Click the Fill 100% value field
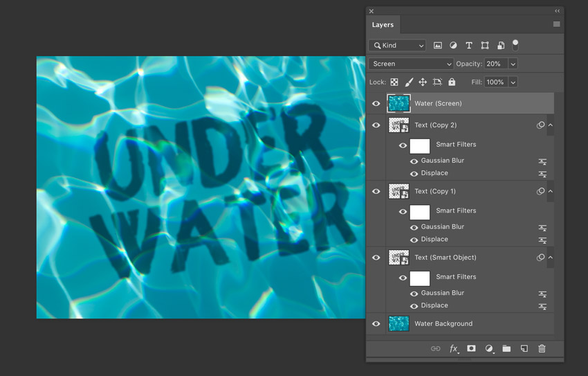The height and width of the screenshot is (376, 588). click(496, 82)
